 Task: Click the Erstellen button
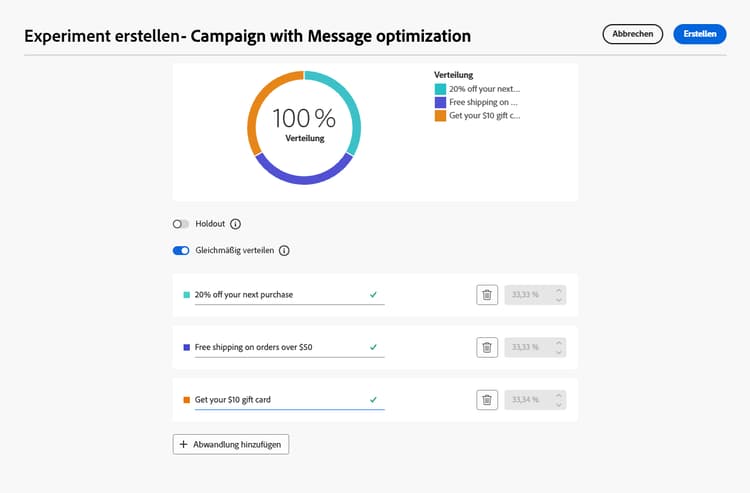pos(699,34)
